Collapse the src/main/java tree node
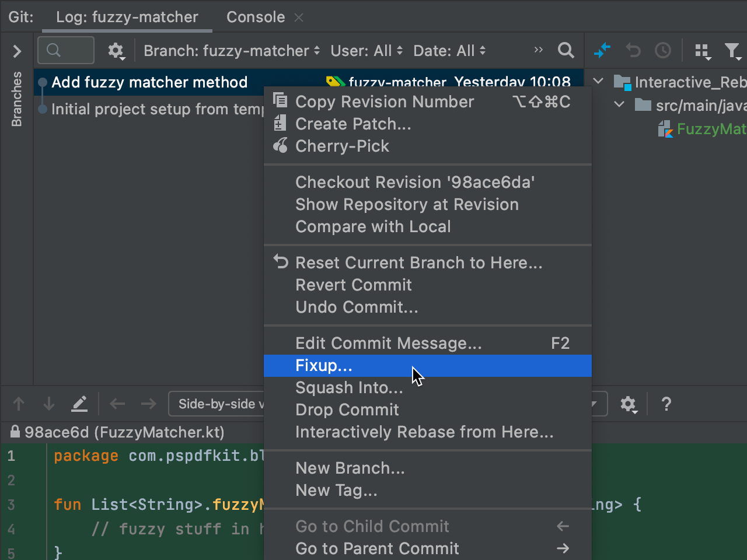The width and height of the screenshot is (747, 560). (x=619, y=105)
